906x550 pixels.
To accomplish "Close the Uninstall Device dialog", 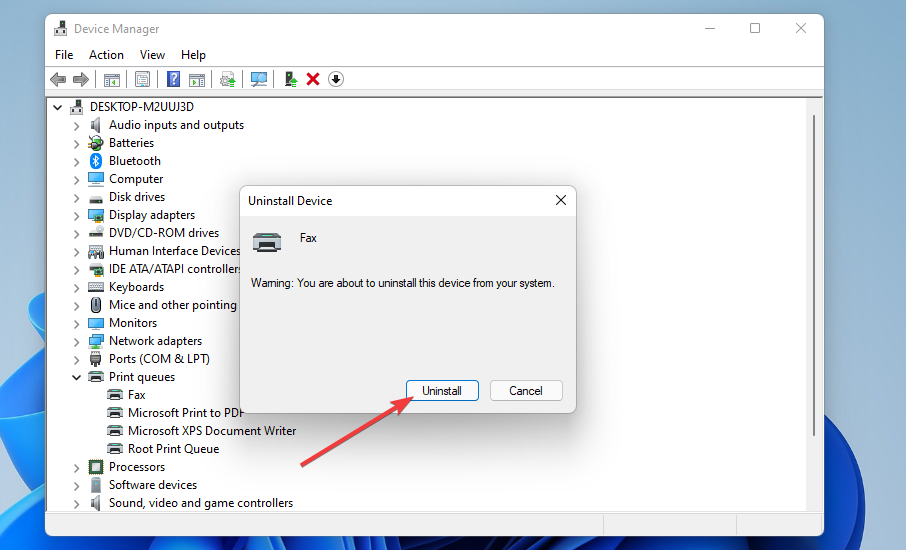I will tap(560, 200).
